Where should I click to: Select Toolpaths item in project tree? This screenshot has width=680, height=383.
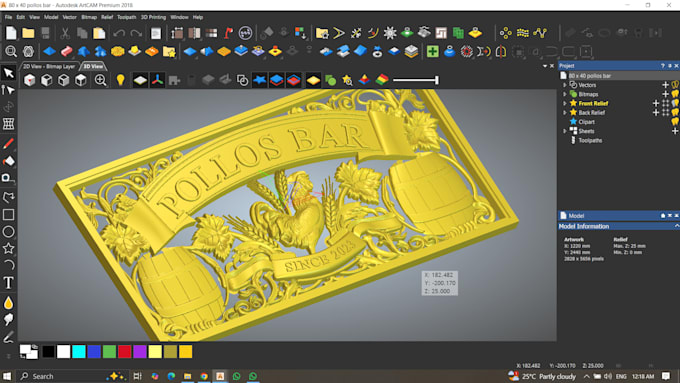pyautogui.click(x=590, y=140)
